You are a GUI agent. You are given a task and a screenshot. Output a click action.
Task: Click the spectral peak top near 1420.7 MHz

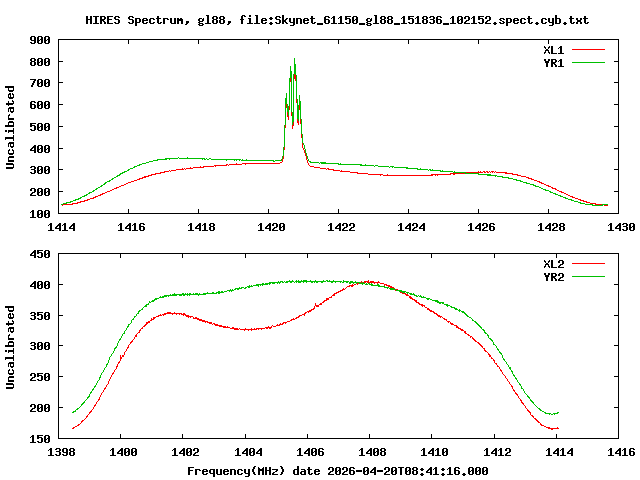click(294, 59)
